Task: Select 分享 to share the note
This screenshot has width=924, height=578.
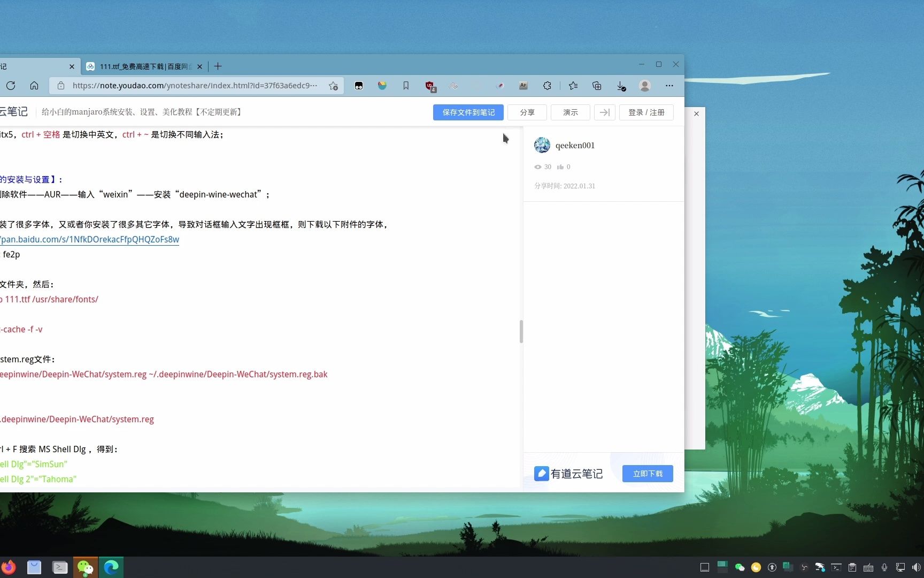Action: [527, 112]
